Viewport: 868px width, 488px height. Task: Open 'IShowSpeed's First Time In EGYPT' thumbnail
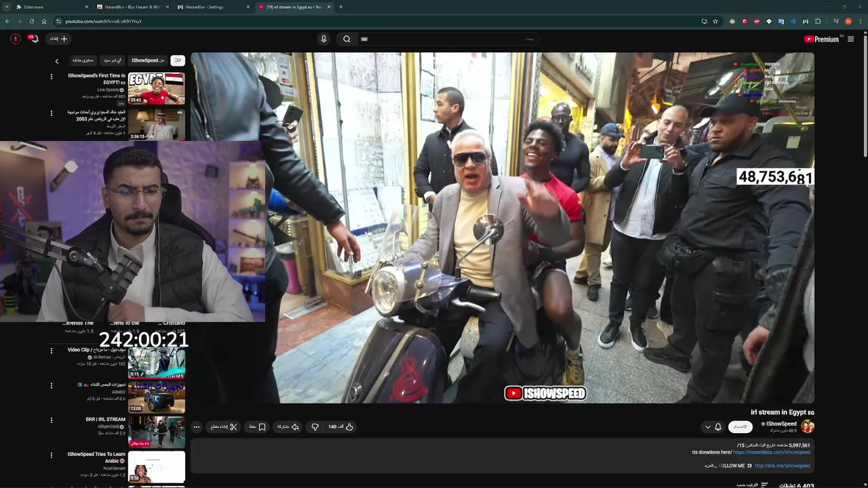pos(157,88)
